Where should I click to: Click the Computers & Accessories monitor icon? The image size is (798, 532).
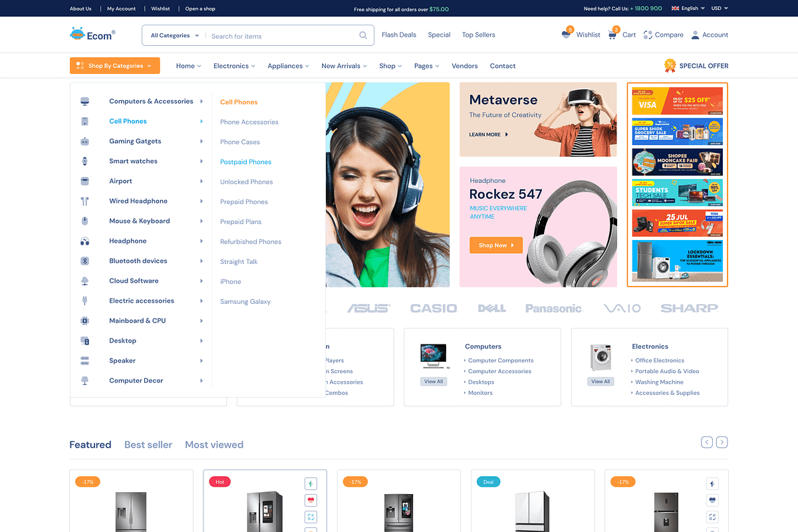pos(84,101)
